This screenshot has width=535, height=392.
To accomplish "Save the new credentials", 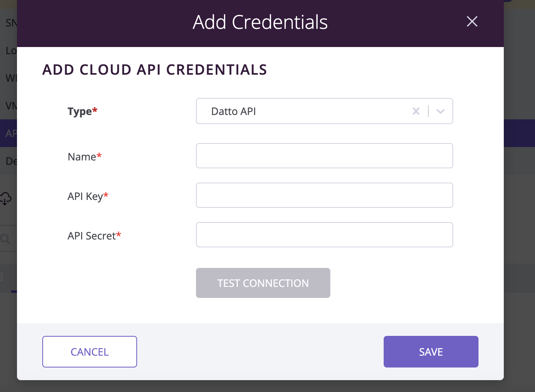I will (x=431, y=352).
